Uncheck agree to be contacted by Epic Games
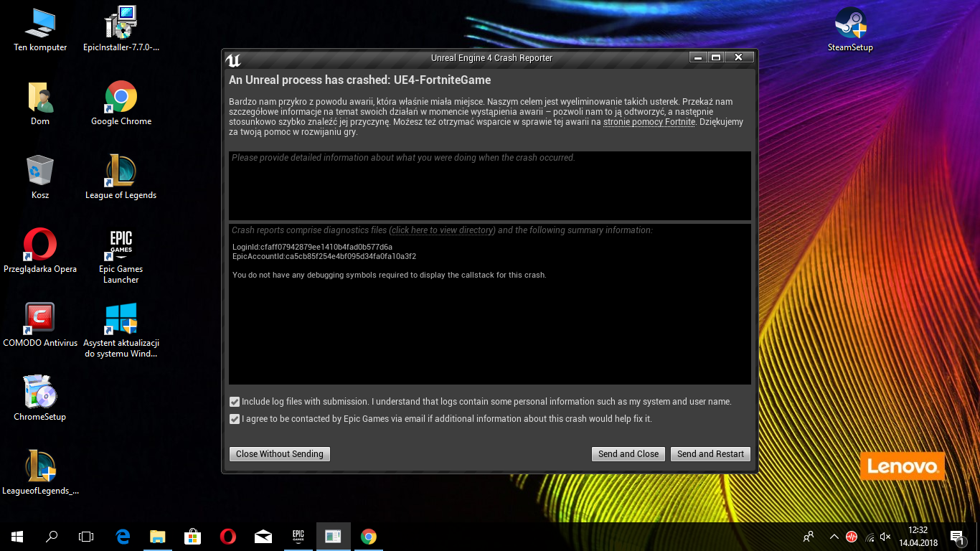 point(235,419)
